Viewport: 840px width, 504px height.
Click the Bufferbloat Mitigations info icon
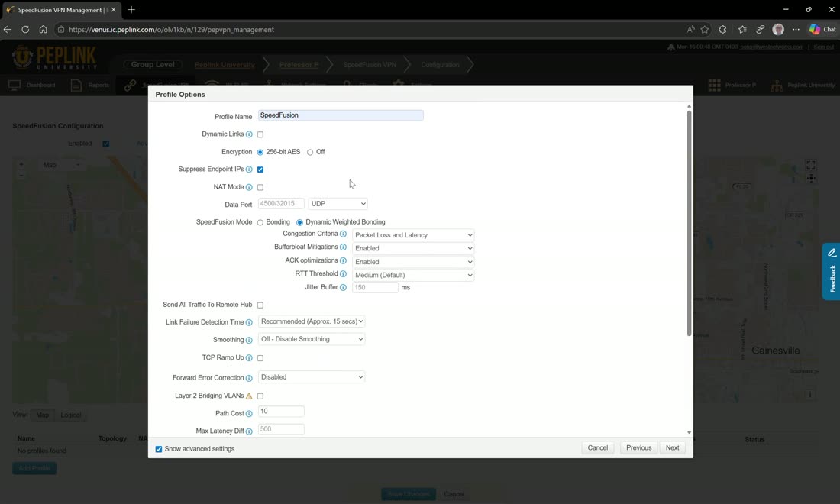point(343,247)
